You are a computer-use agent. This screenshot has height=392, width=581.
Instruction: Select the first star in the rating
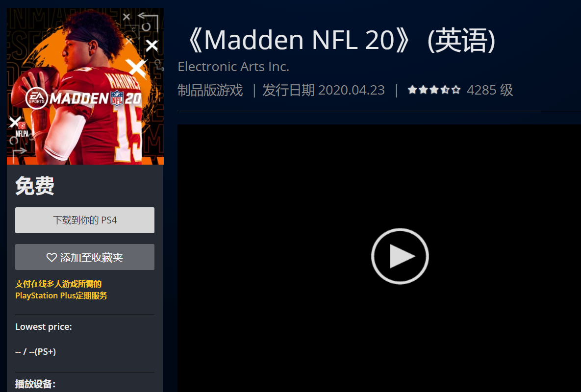click(x=412, y=90)
